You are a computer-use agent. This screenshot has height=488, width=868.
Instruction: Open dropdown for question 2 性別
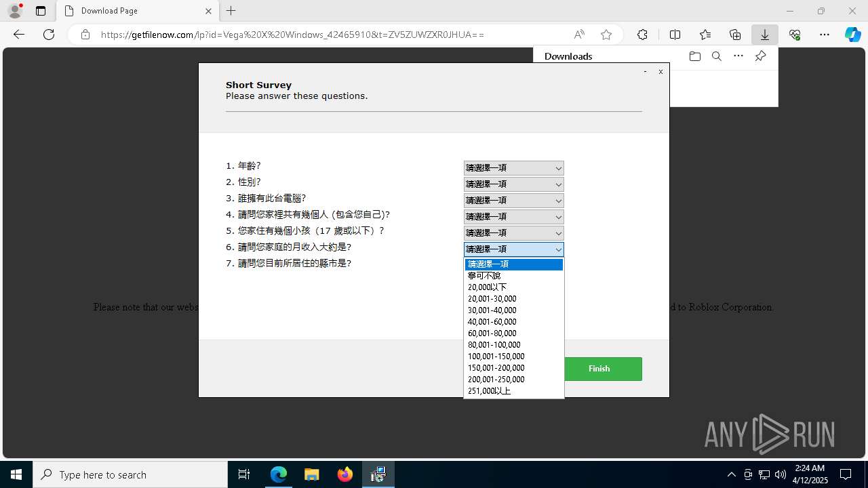514,184
